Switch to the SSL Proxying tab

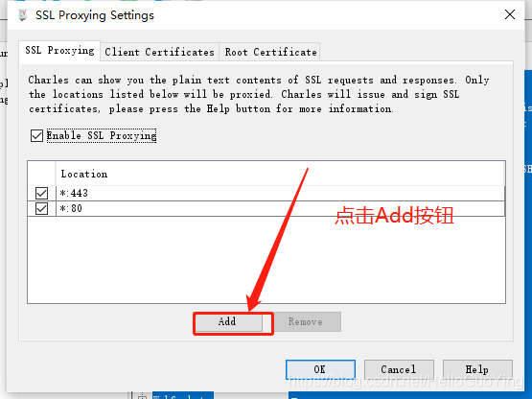[x=59, y=51]
